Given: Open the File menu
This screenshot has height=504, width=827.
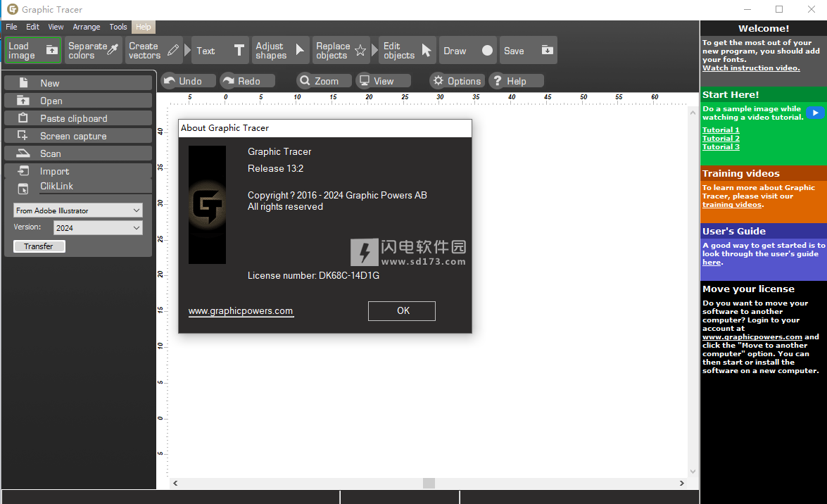Looking at the screenshot, I should [x=11, y=27].
